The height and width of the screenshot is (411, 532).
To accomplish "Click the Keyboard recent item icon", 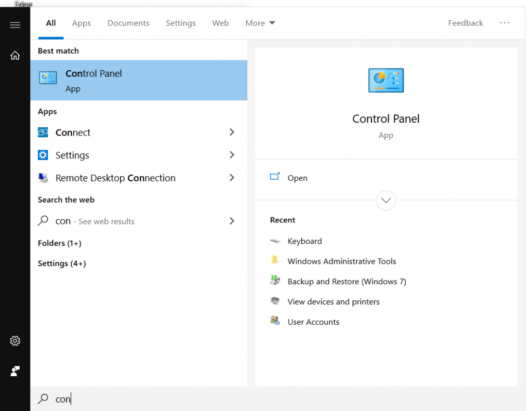I will (x=275, y=241).
